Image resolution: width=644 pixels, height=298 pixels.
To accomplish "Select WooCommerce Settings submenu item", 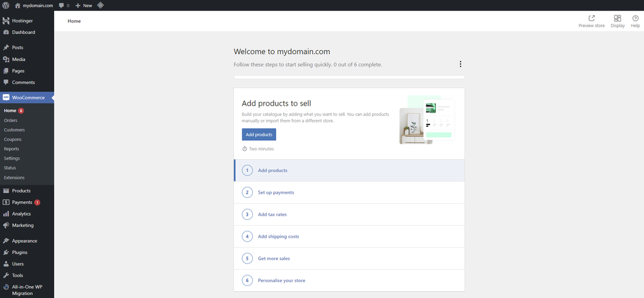I will click(12, 158).
